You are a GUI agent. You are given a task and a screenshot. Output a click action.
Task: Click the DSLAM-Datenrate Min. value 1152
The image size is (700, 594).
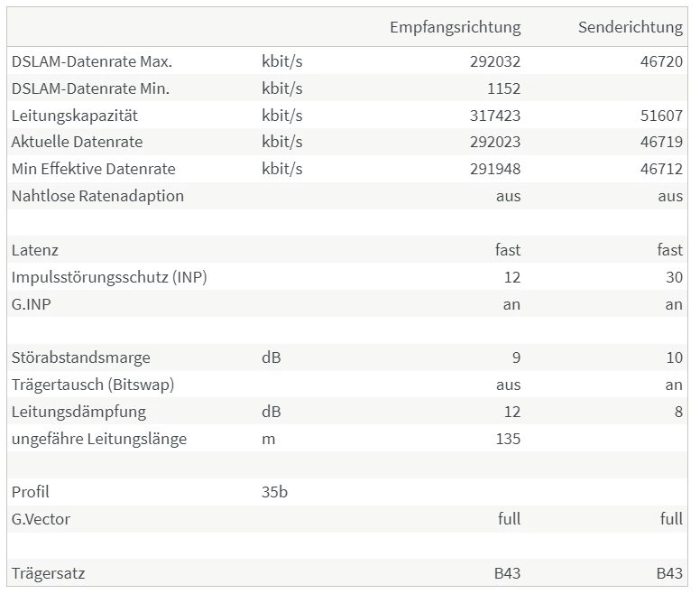click(502, 89)
